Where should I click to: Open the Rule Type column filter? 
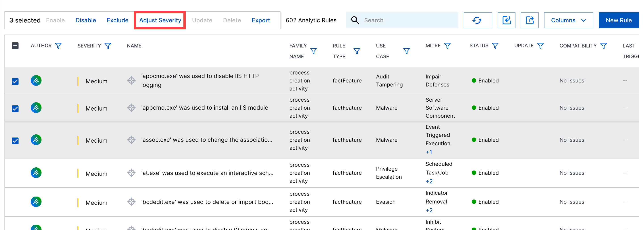(357, 51)
